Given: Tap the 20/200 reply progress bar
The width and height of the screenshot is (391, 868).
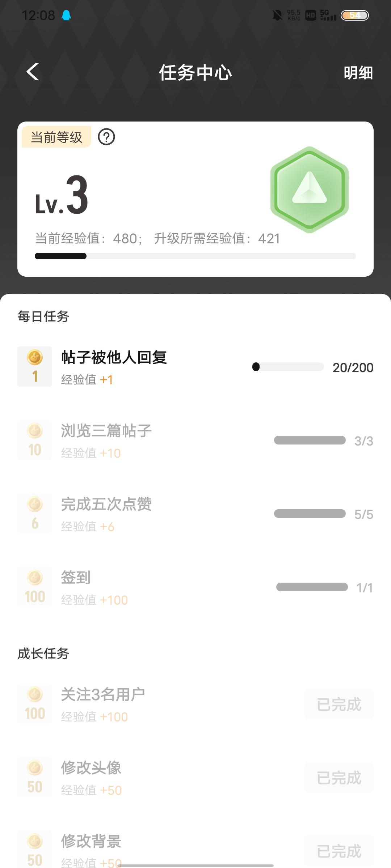Looking at the screenshot, I should [288, 367].
